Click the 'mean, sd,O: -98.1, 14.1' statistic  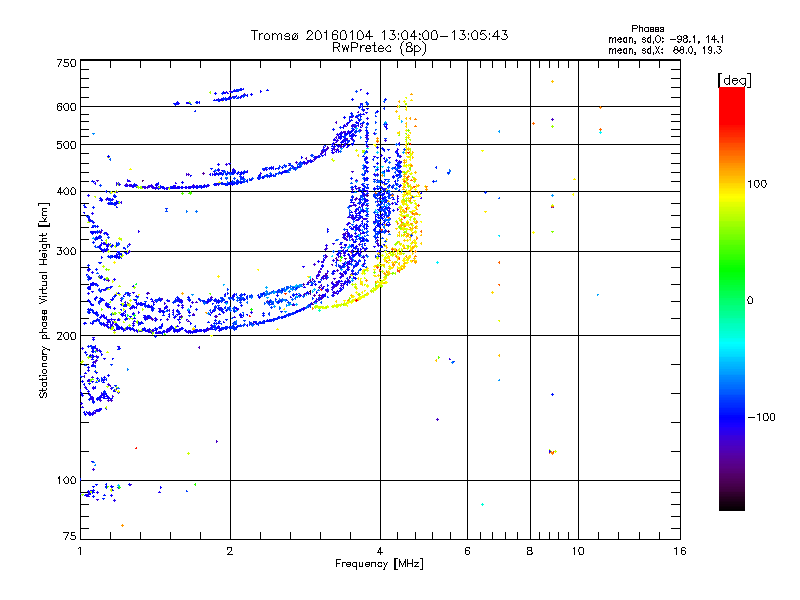tap(666, 39)
